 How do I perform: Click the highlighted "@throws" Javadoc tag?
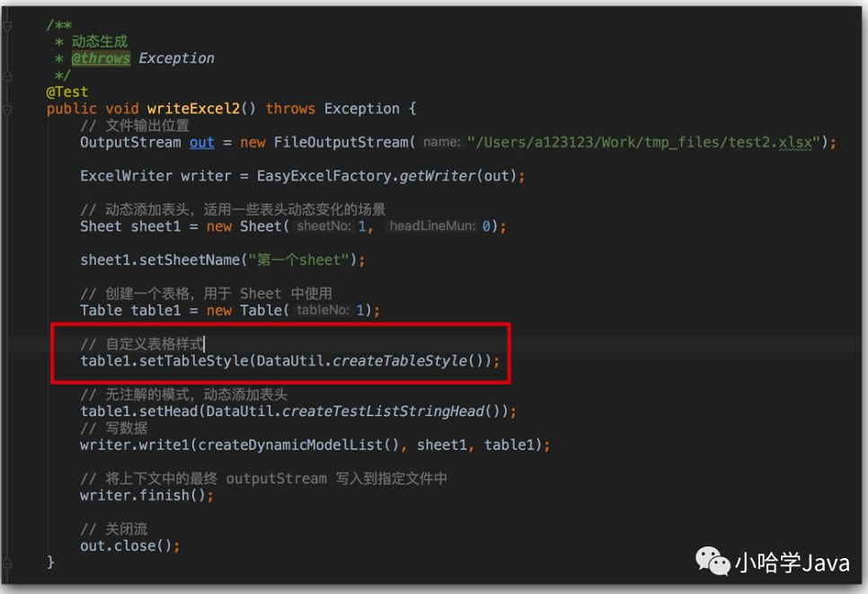click(101, 58)
